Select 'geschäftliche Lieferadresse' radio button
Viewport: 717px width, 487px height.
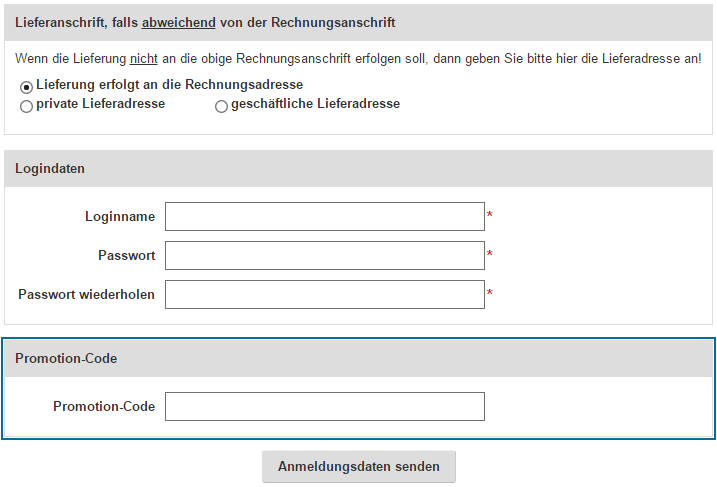pos(221,106)
